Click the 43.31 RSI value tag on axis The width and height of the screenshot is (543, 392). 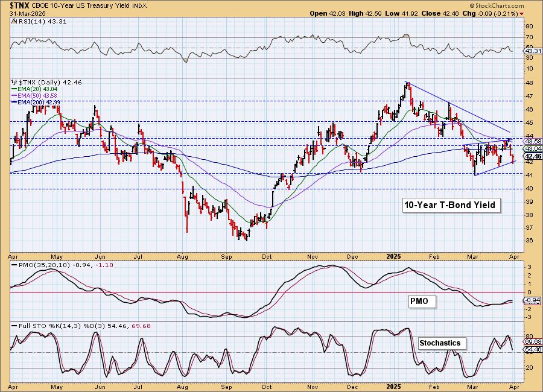533,51
